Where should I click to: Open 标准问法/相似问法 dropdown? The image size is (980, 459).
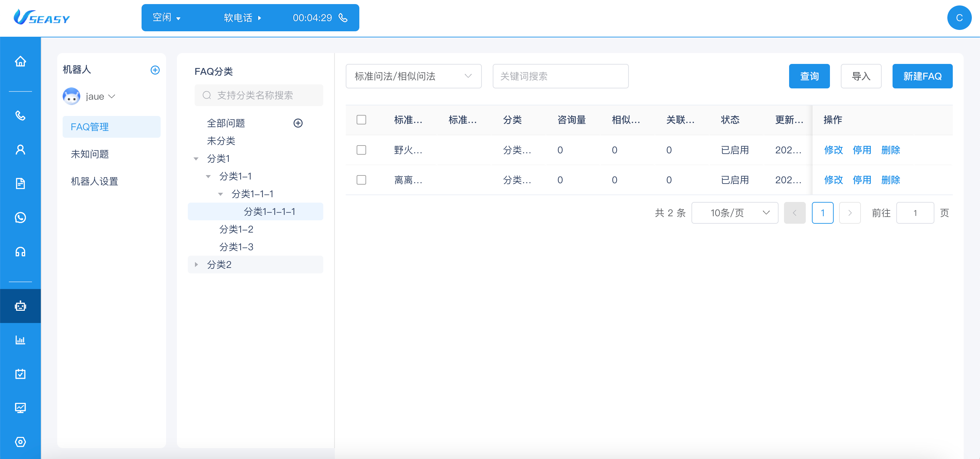(x=413, y=76)
